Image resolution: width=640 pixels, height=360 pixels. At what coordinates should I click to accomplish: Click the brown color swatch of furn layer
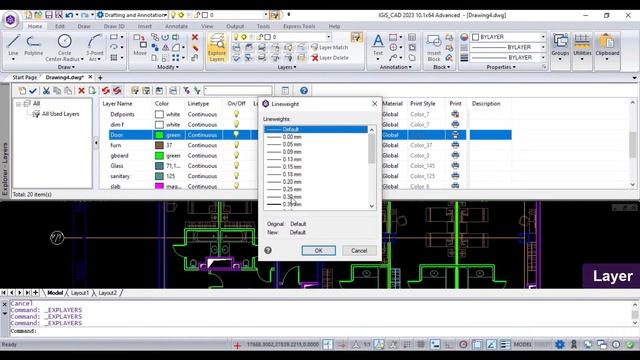pos(159,145)
